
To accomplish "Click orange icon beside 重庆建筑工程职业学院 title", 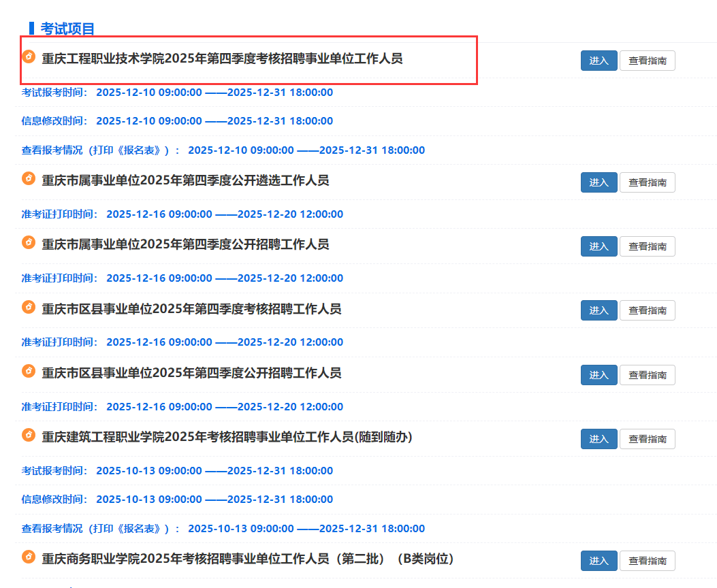I will click(x=29, y=435).
